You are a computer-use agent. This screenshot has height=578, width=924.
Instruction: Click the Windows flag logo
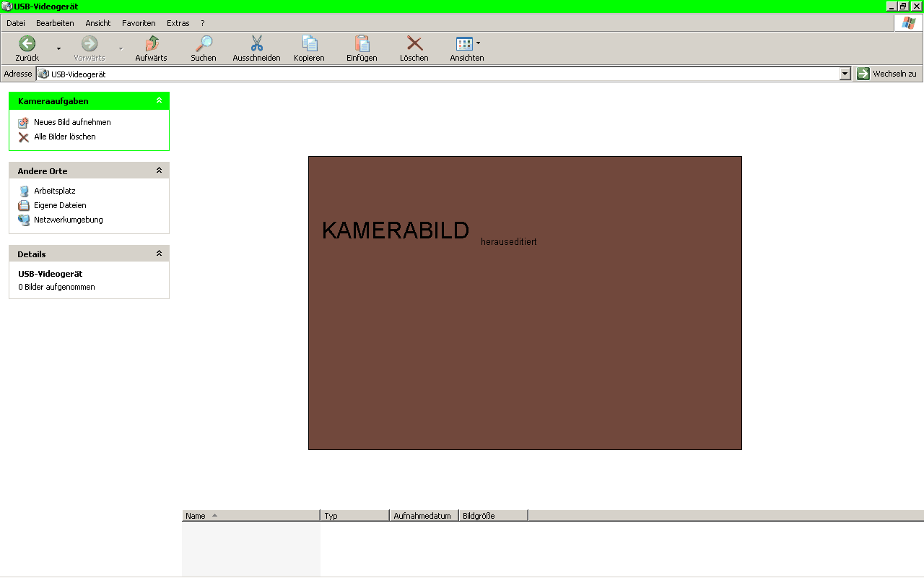coord(908,23)
